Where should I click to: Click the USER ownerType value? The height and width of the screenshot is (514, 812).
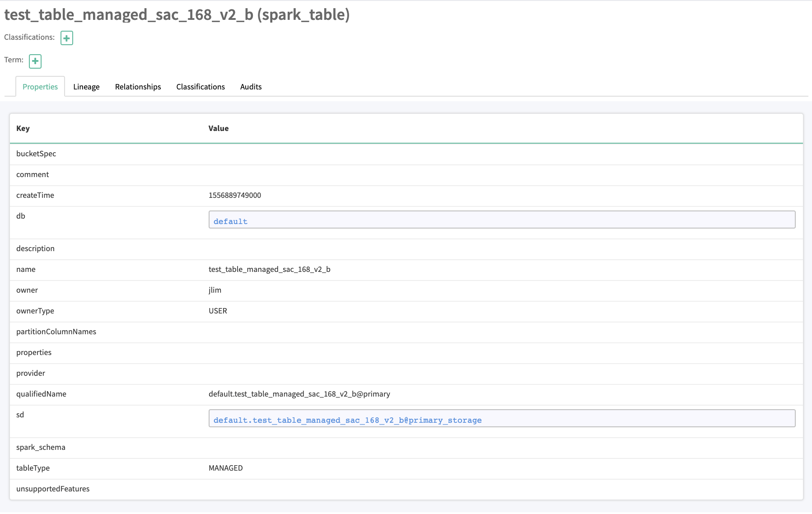(x=218, y=311)
